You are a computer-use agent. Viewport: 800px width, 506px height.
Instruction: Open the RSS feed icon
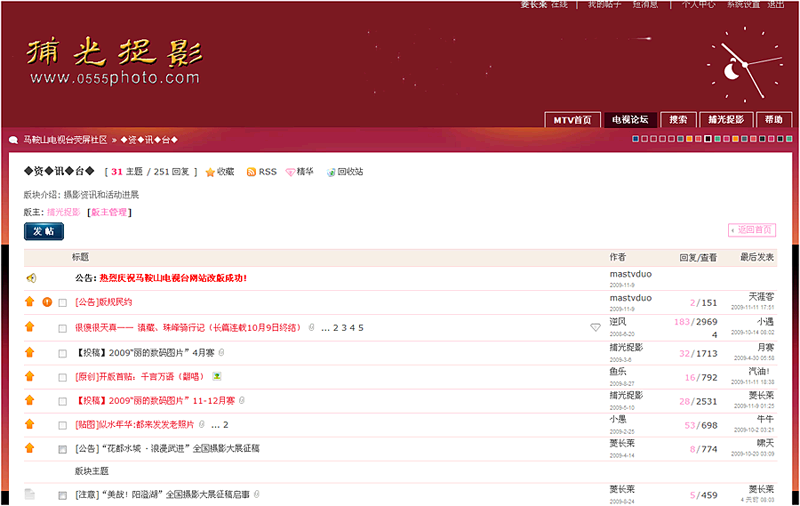[252, 172]
